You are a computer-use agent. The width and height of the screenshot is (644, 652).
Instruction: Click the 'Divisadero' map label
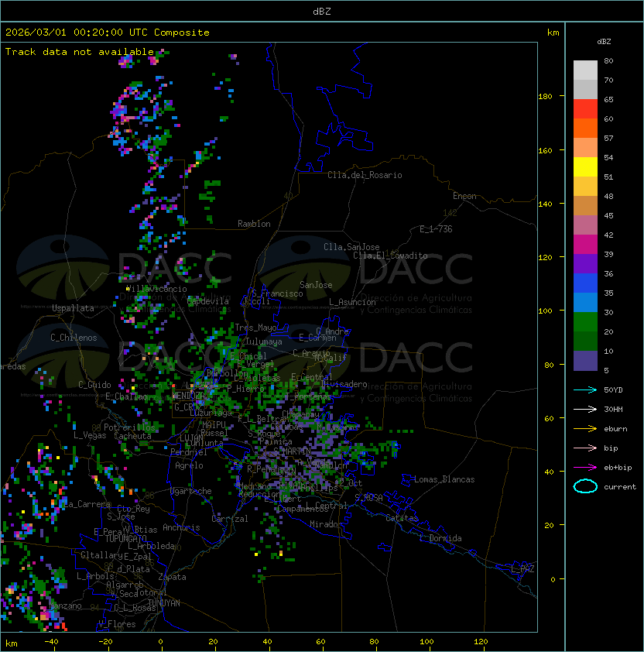point(344,384)
